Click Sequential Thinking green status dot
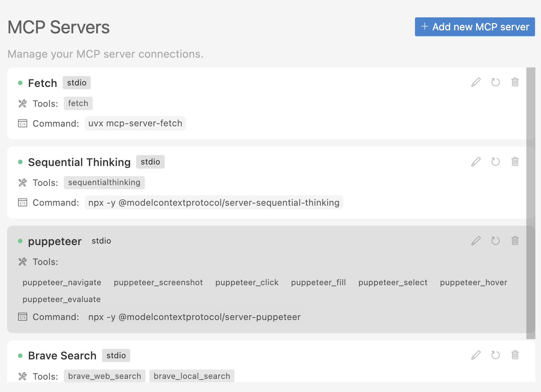 tap(20, 162)
